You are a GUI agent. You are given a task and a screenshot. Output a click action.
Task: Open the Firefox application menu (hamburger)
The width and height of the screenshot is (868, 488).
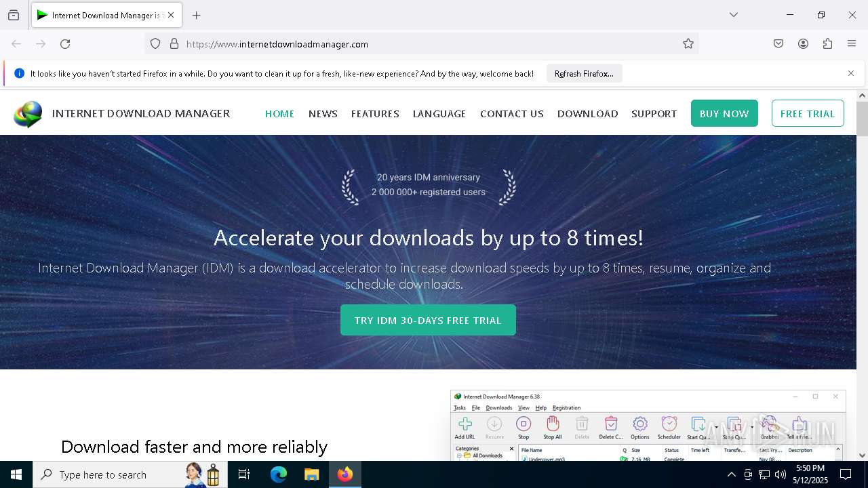point(852,44)
